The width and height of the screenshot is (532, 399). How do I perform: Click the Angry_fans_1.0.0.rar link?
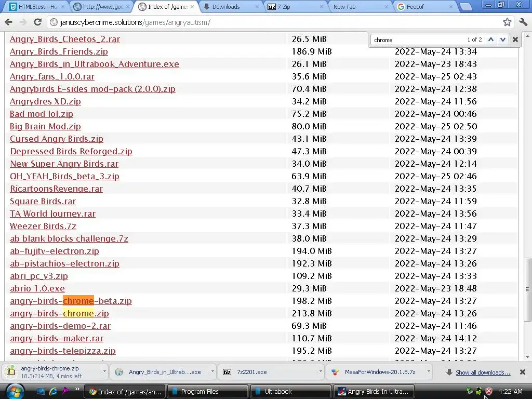coord(52,77)
